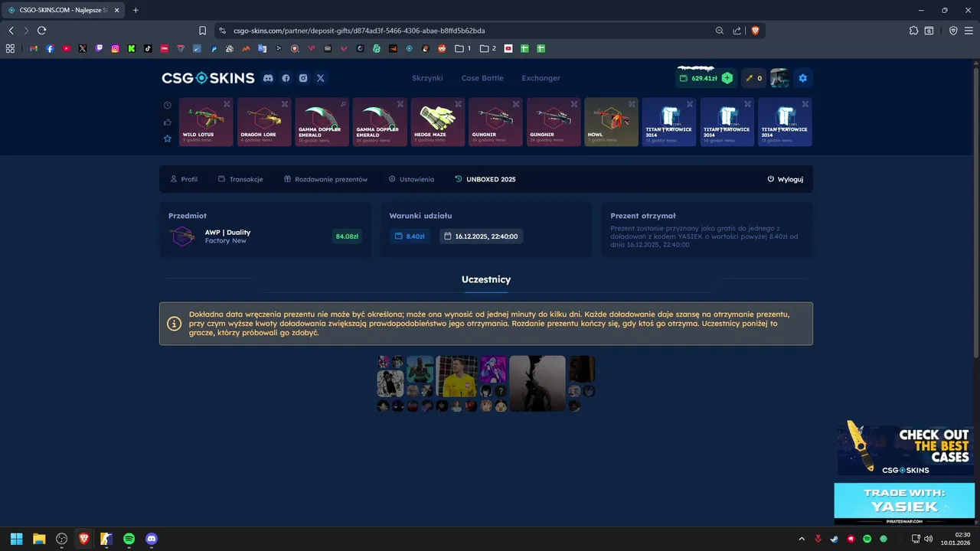Switch to the Transakcje tab
Screen dimensions: 980x551
(x=240, y=179)
